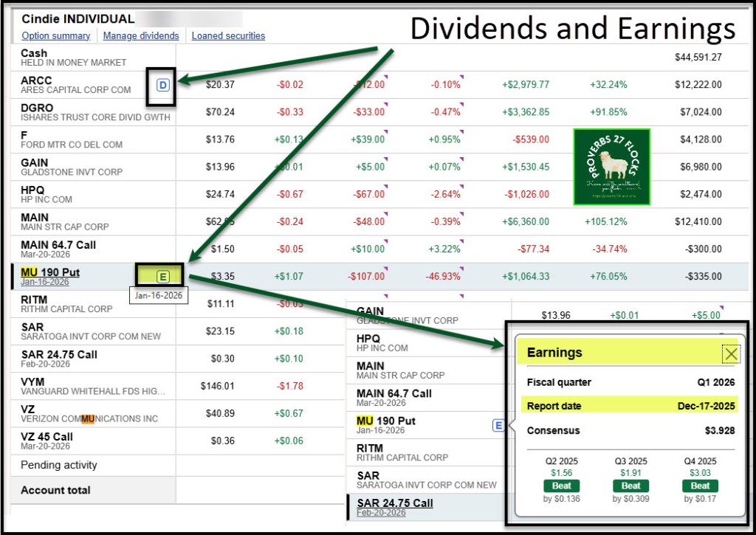Screen dimensions: 756x535
Task: Close the Earnings popup with the X
Action: click(x=730, y=354)
